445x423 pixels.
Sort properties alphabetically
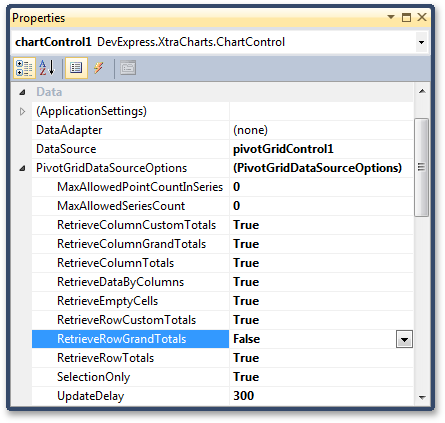click(47, 68)
